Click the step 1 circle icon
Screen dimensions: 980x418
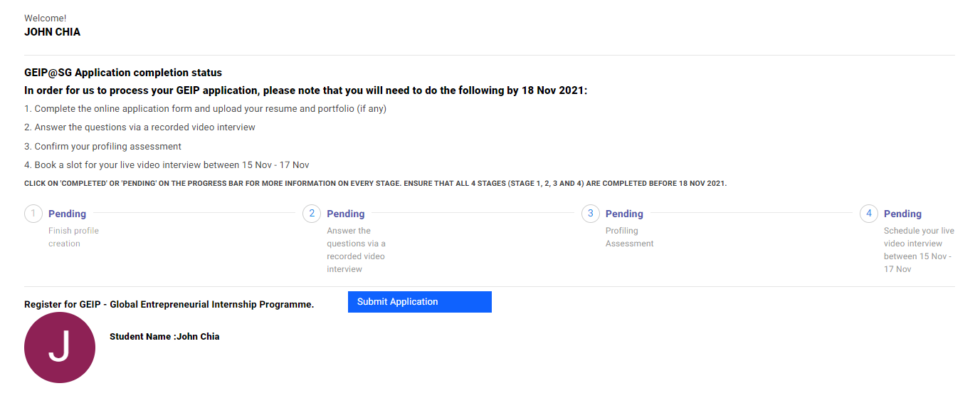33,214
